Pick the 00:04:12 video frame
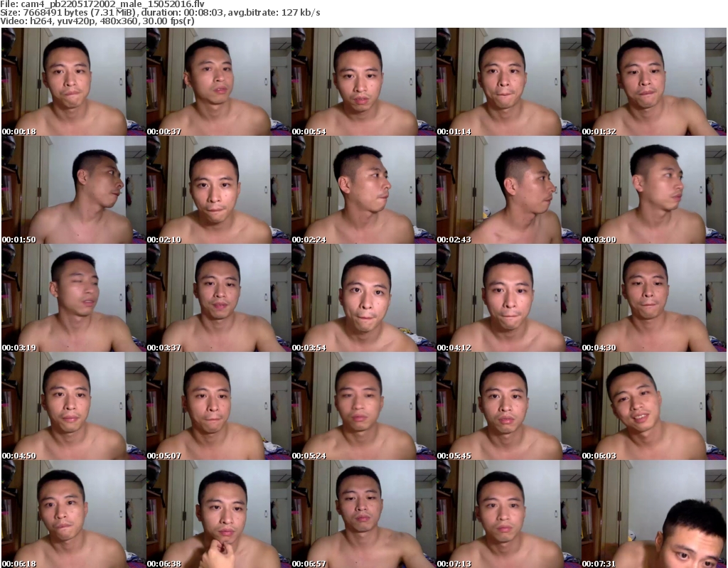 click(509, 298)
